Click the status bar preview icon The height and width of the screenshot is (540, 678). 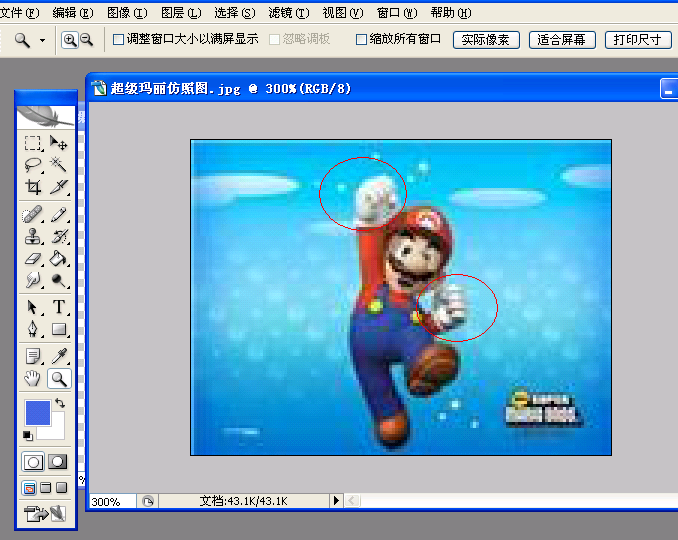pos(148,502)
